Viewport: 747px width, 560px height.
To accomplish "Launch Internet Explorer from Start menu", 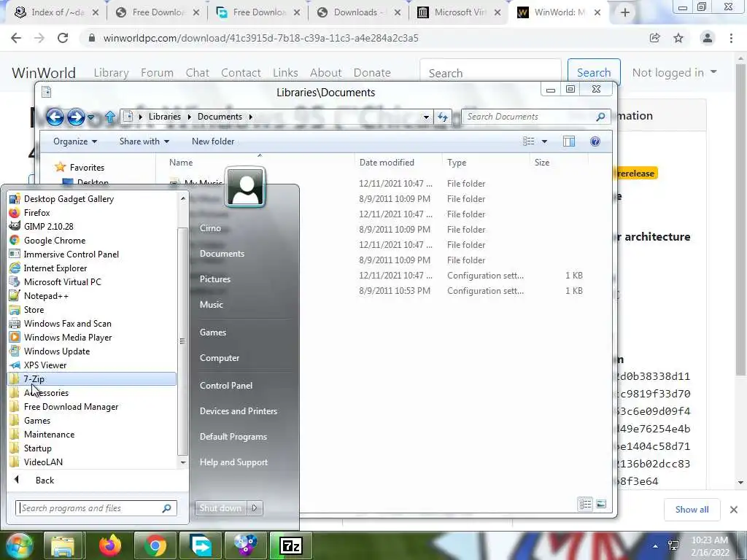I will click(x=55, y=268).
